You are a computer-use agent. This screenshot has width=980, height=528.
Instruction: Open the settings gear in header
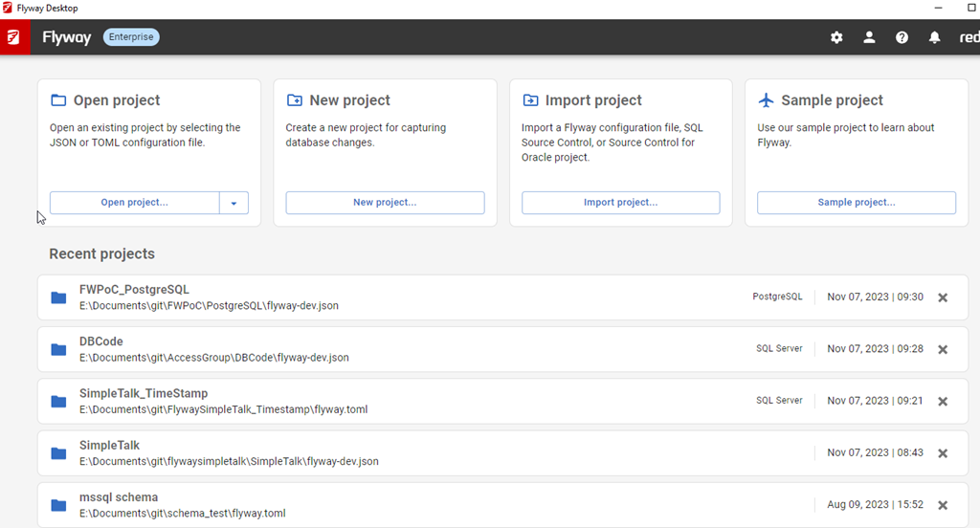[836, 37]
